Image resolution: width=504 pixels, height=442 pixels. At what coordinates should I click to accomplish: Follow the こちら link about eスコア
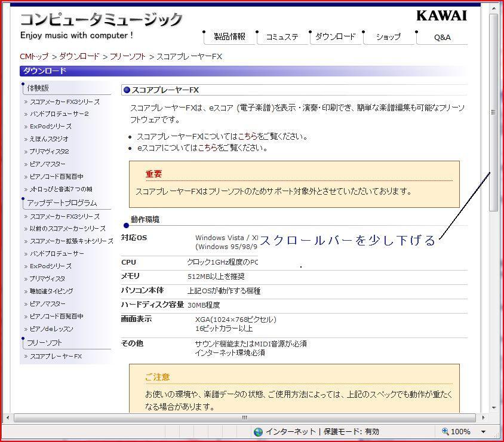pyautogui.click(x=208, y=148)
